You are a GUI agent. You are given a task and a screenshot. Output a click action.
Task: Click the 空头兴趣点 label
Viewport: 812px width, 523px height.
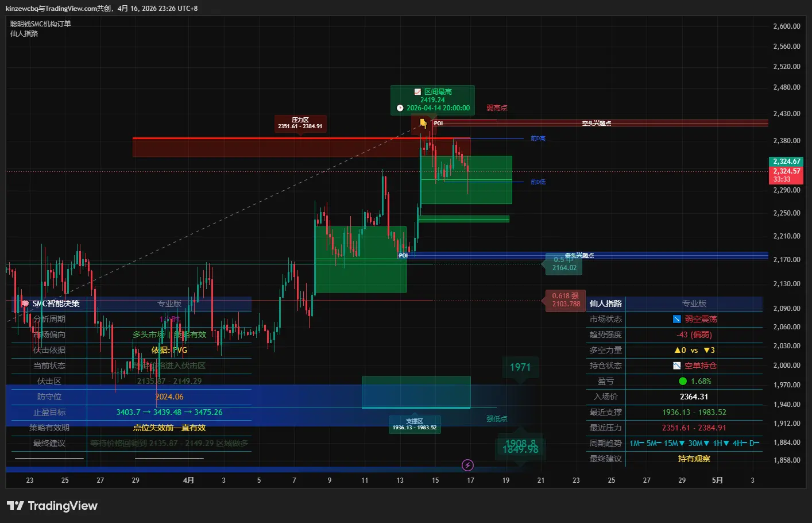tap(596, 123)
